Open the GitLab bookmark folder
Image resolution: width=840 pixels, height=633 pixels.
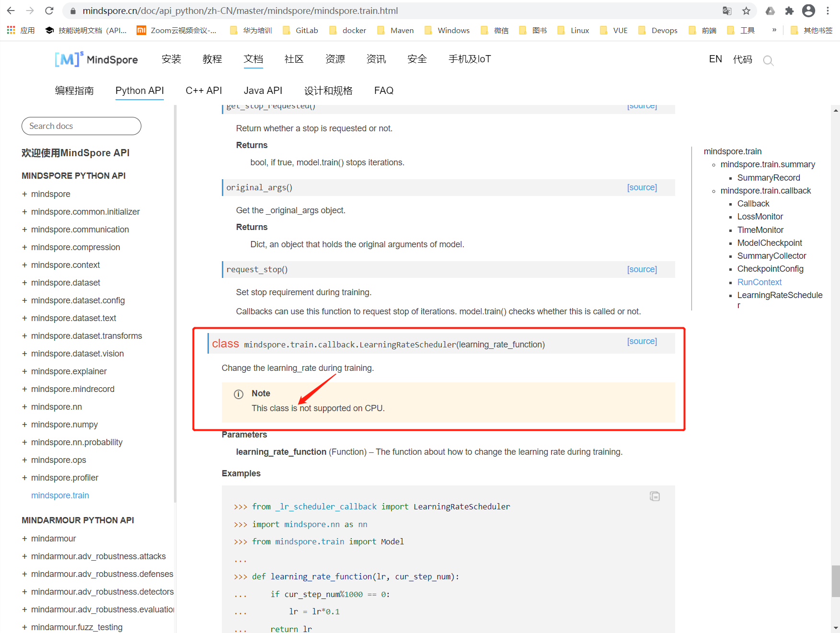(x=300, y=30)
